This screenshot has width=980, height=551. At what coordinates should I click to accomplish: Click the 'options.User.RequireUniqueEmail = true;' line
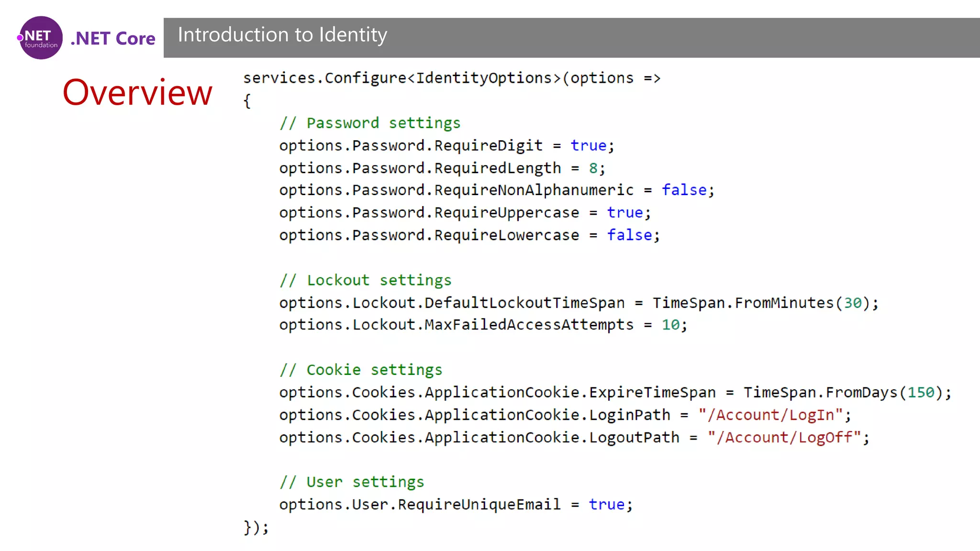pos(456,505)
